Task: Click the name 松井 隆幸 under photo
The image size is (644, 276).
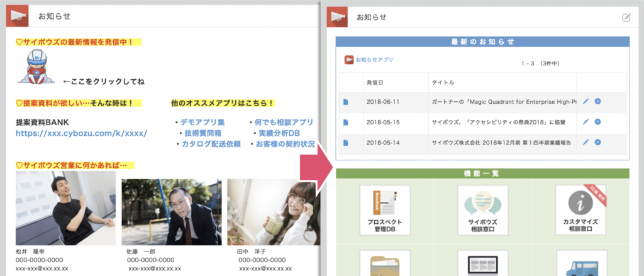Action: pyautogui.click(x=31, y=251)
